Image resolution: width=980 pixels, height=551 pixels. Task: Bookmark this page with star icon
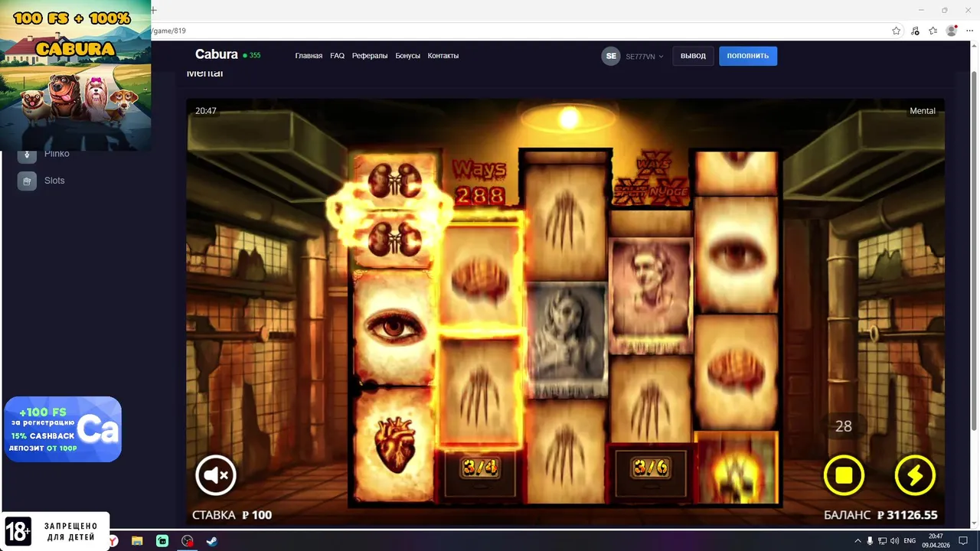point(897,31)
